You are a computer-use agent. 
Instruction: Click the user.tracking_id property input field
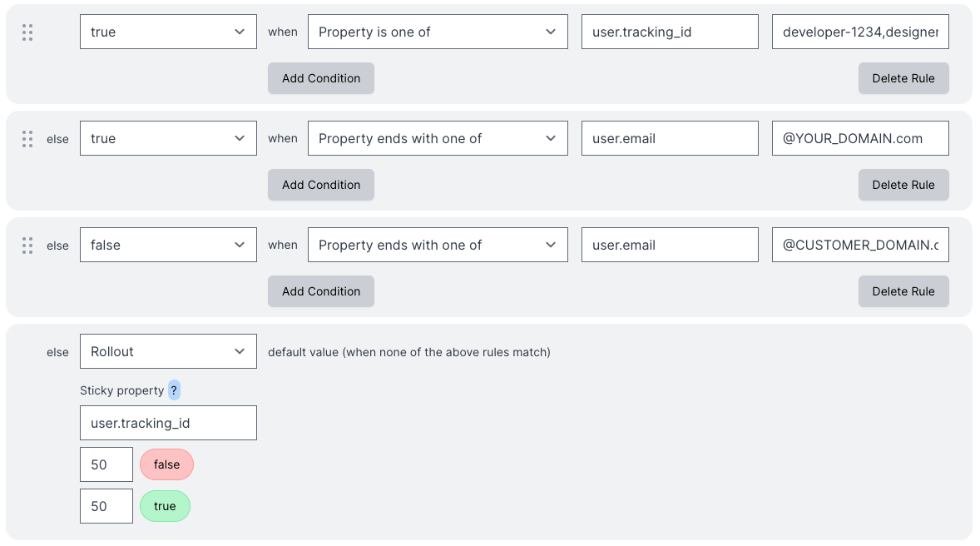670,31
